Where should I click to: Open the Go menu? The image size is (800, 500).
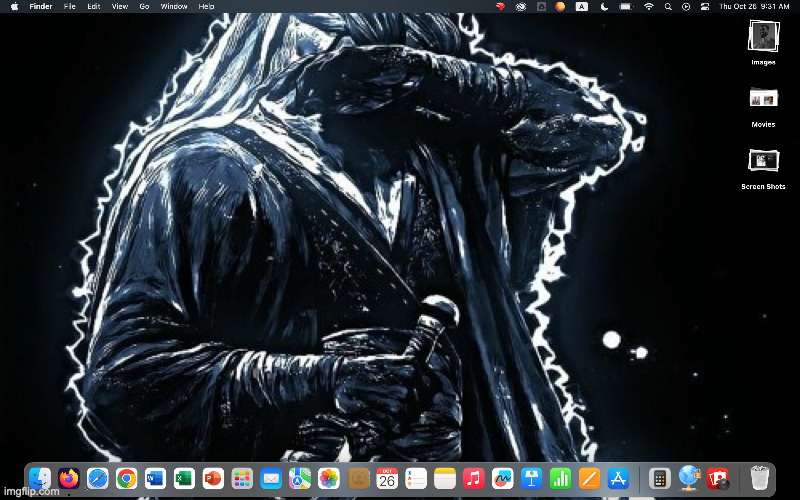tap(144, 7)
